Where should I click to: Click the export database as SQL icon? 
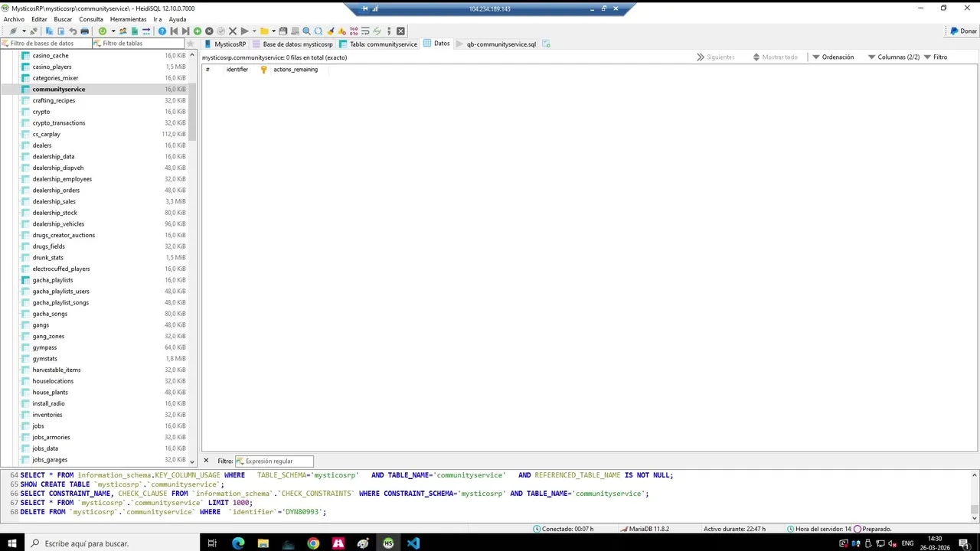tap(135, 31)
